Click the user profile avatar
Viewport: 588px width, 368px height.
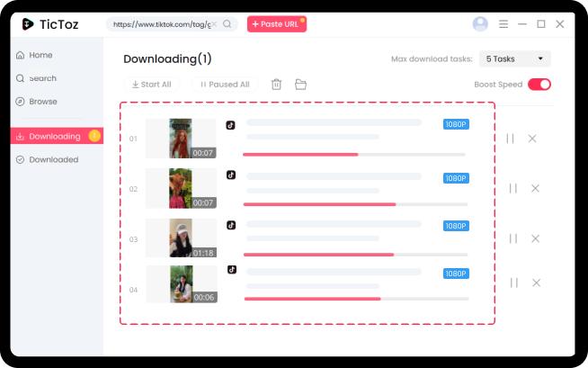pos(480,24)
